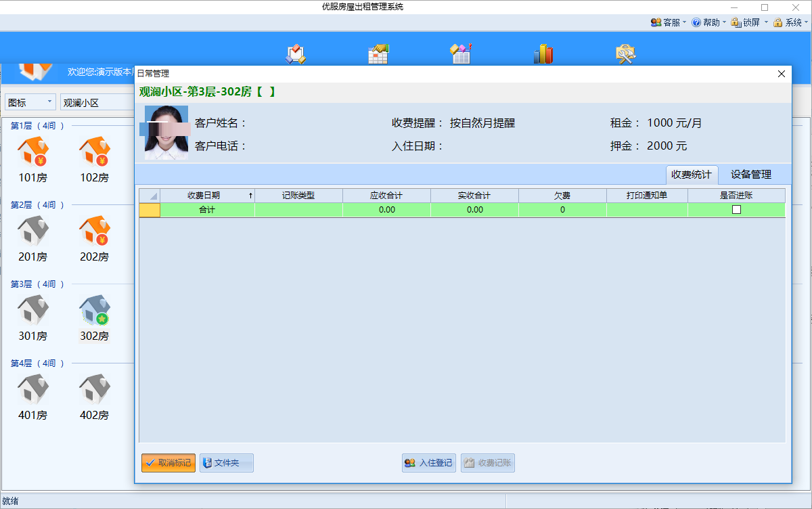Open the 401房 house icon
Image resolution: width=812 pixels, height=509 pixels.
32,390
